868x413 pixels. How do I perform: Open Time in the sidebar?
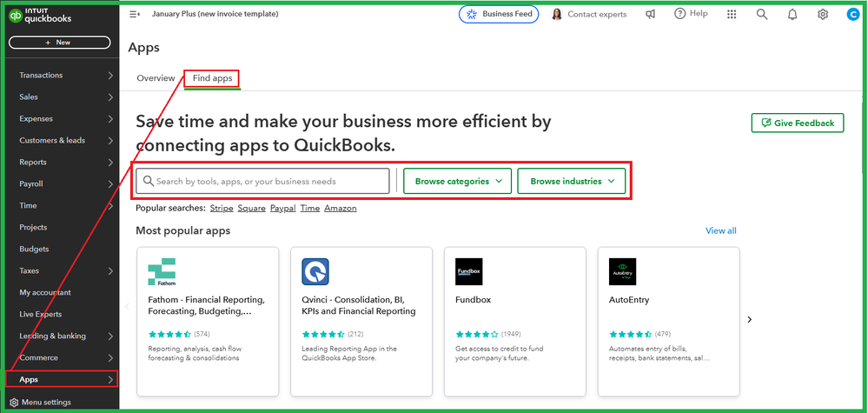(28, 205)
